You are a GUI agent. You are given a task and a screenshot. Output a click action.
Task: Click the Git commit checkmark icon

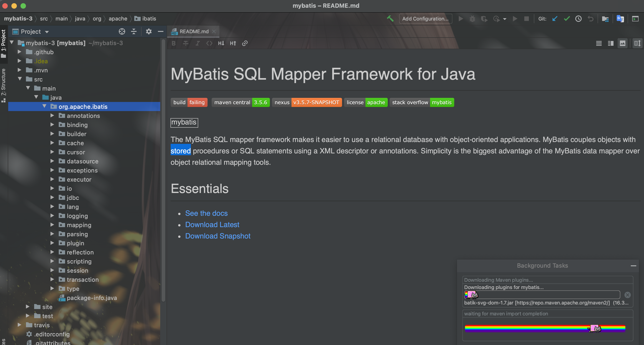pyautogui.click(x=567, y=19)
